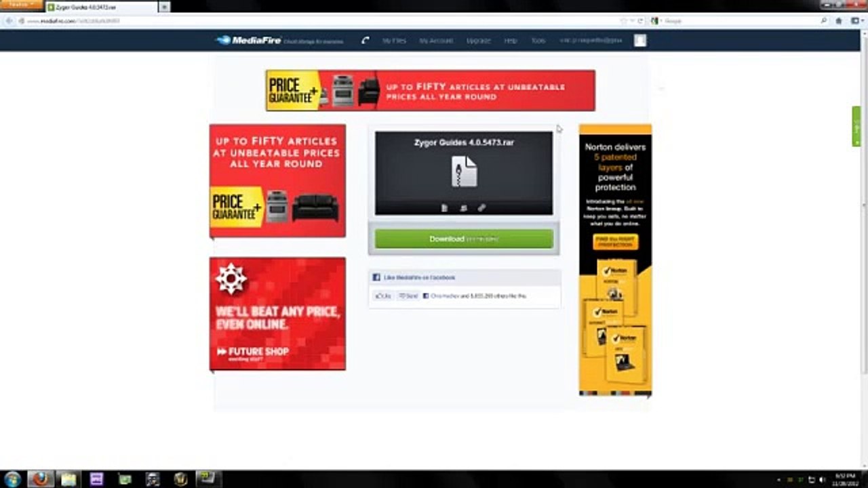Click the zip file icon in the preview
The height and width of the screenshot is (488, 868).
(465, 171)
